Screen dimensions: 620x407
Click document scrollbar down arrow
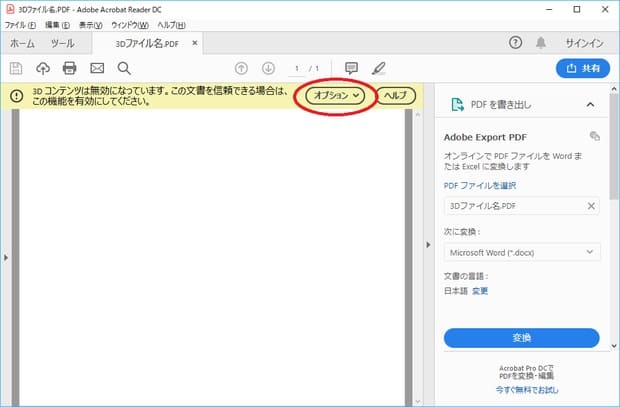pos(418,401)
